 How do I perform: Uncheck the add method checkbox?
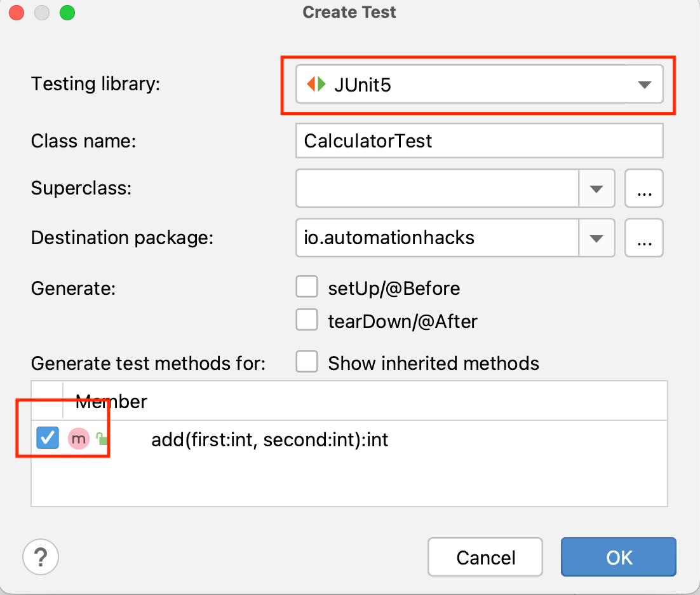pos(48,438)
